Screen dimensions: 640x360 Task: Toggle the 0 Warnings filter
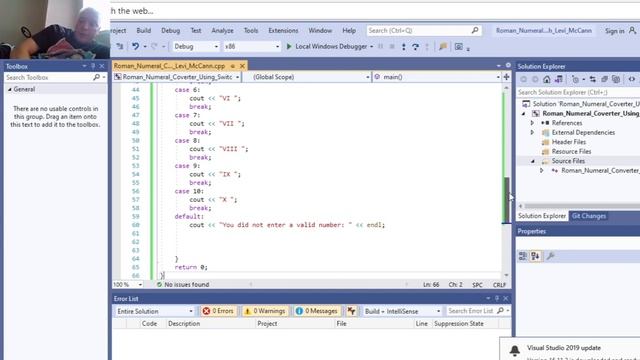(x=264, y=311)
